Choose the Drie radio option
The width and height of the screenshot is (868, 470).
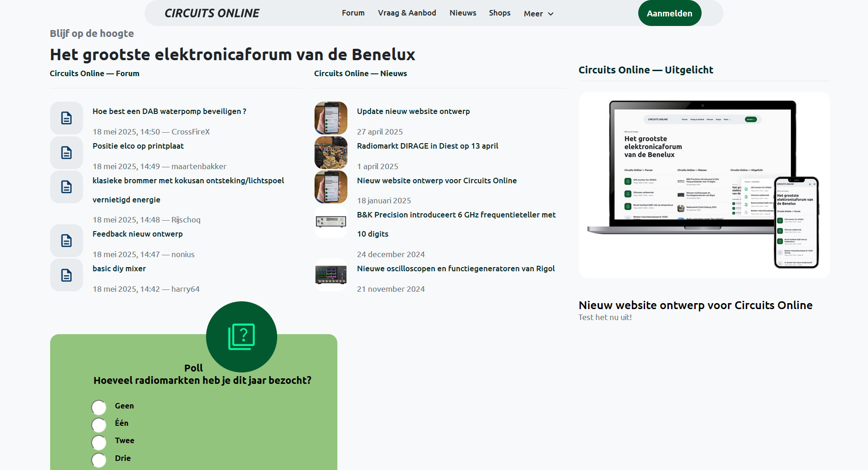99,460
